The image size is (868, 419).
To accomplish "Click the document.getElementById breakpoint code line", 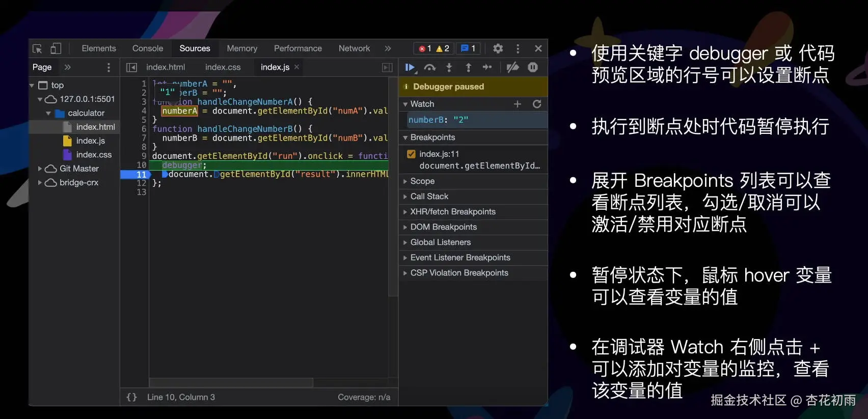I will point(479,166).
